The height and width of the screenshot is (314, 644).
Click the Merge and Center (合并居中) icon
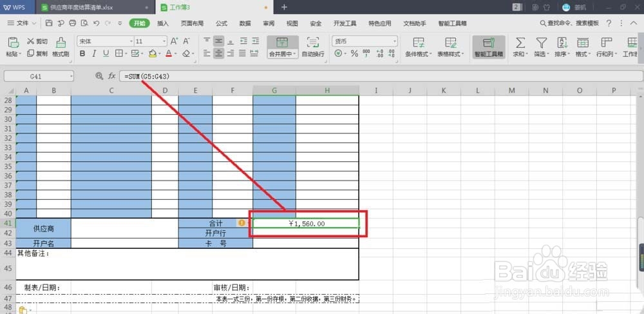click(282, 43)
